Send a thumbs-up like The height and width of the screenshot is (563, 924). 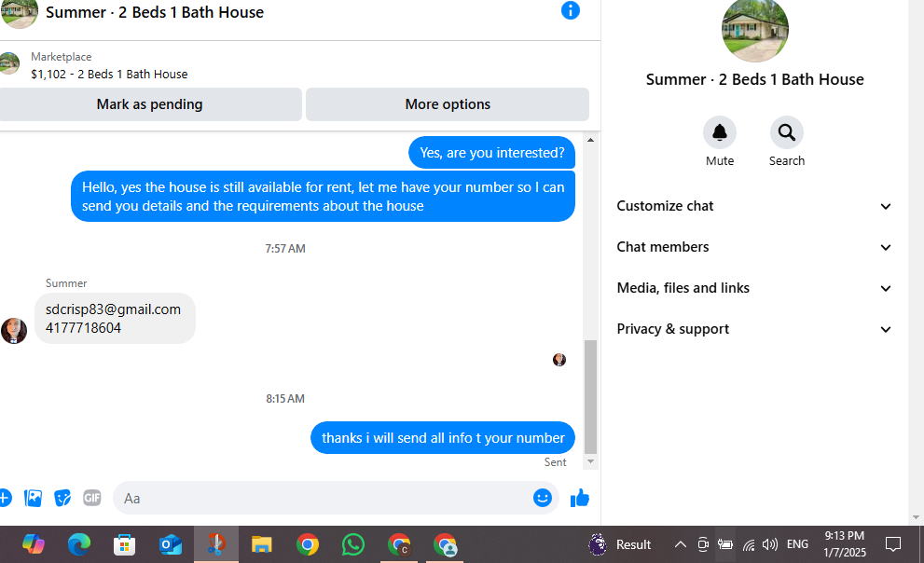coord(580,499)
